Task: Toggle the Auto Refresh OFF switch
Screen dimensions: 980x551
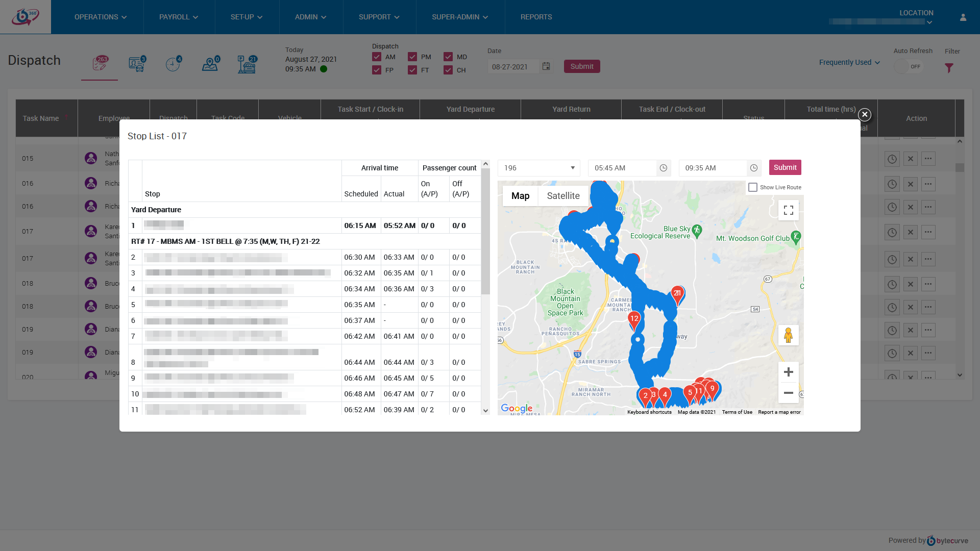Action: pos(908,67)
